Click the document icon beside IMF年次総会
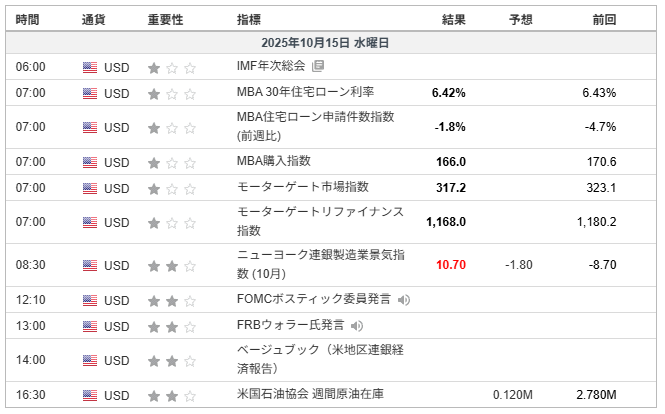 [x=318, y=67]
